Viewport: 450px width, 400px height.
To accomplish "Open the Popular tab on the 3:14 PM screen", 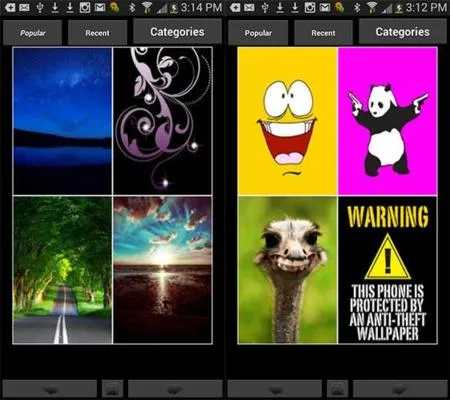I will [x=32, y=33].
